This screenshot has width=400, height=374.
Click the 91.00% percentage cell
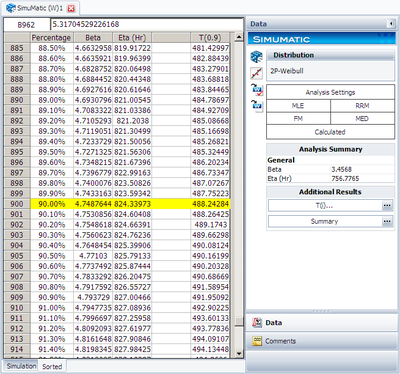pyautogui.click(x=52, y=308)
